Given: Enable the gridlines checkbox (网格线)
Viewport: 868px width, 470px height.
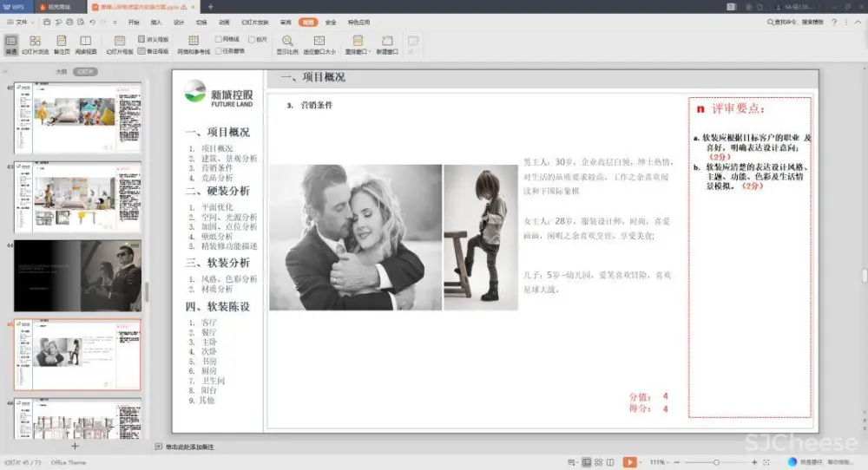Looking at the screenshot, I should coord(219,39).
